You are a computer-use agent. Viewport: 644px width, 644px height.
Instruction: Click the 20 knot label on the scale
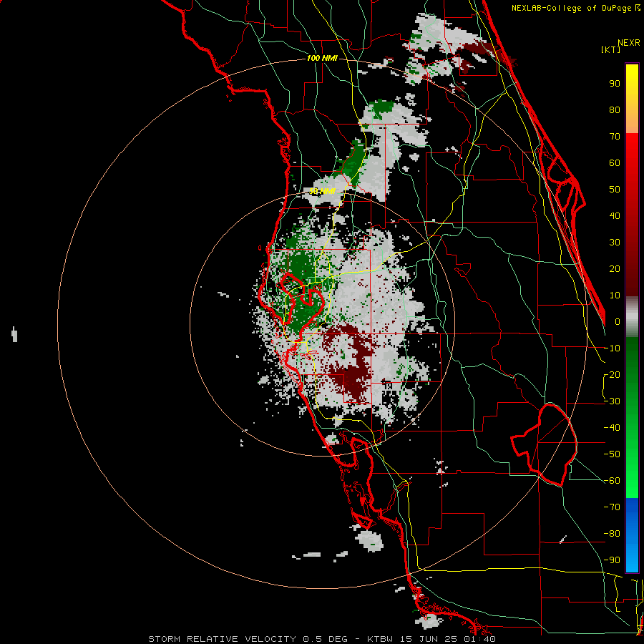pyautogui.click(x=615, y=268)
